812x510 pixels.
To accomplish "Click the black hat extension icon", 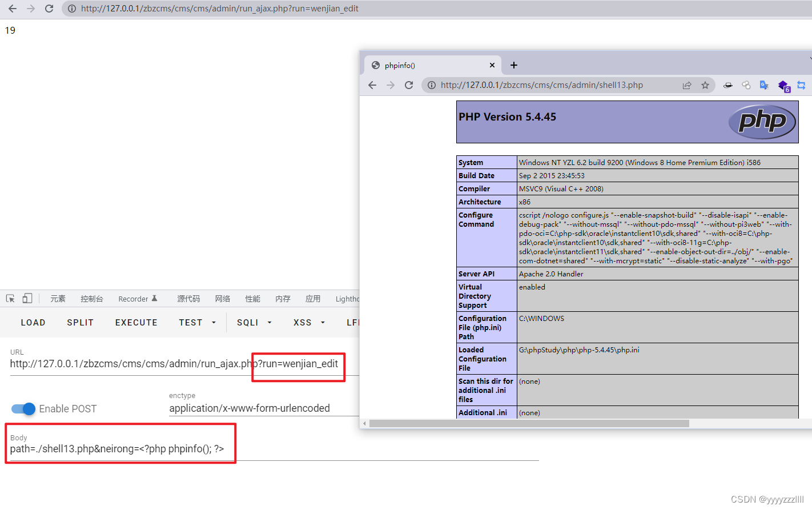I will tap(728, 85).
